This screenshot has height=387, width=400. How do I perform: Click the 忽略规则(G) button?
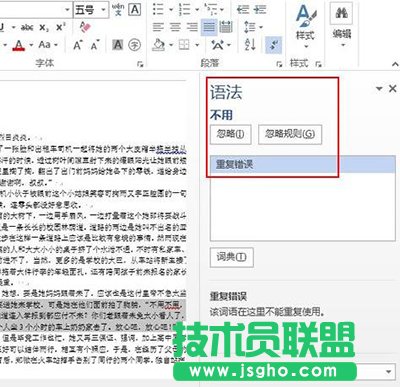click(x=290, y=134)
